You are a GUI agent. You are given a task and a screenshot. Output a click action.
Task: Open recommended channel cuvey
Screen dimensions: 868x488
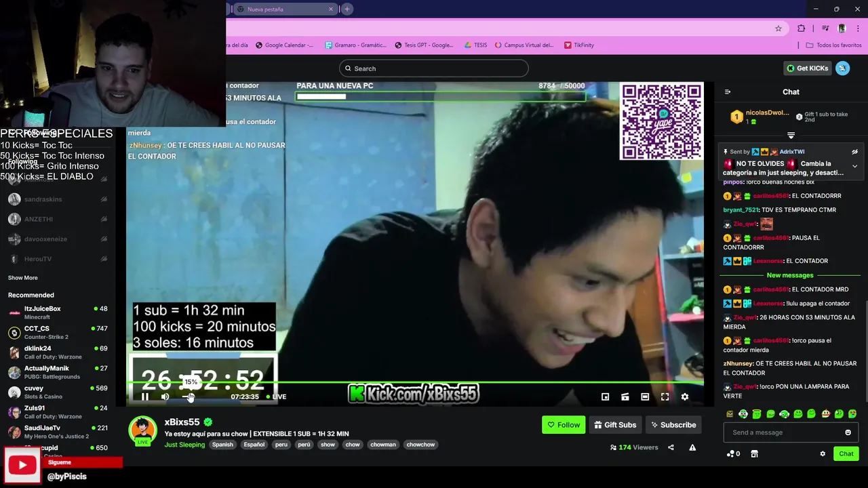tap(58, 392)
